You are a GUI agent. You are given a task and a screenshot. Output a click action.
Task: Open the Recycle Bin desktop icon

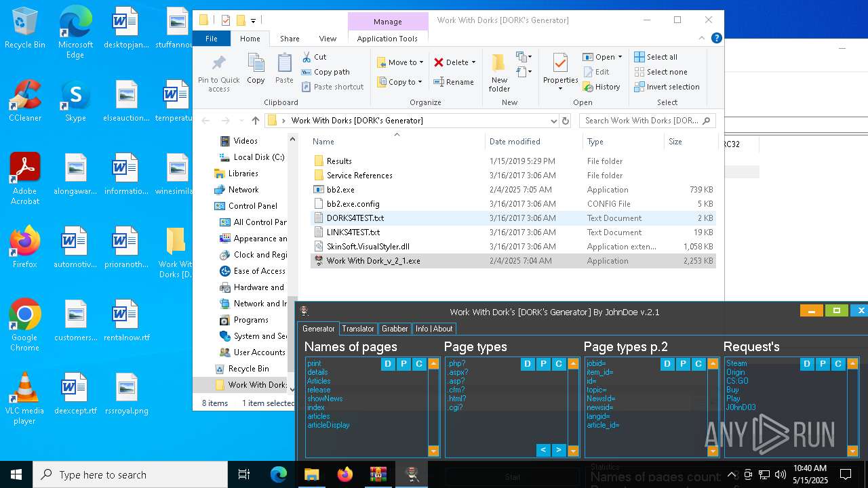pyautogui.click(x=24, y=28)
